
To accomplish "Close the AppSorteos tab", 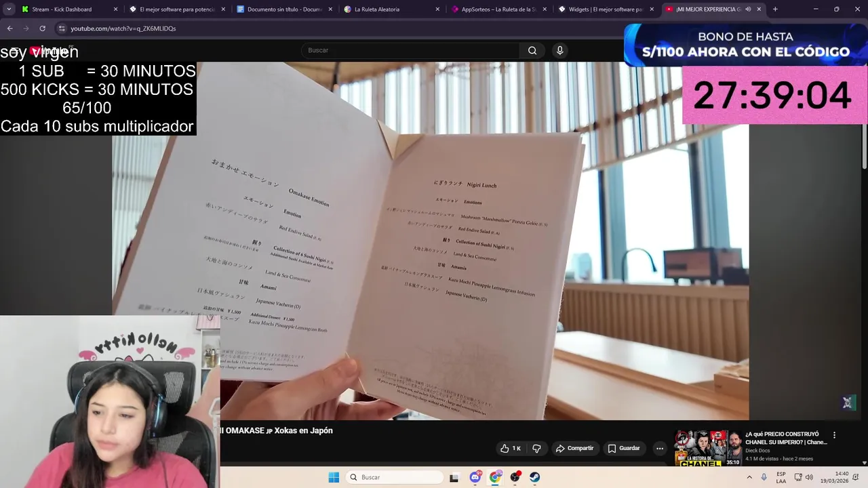I will point(545,9).
